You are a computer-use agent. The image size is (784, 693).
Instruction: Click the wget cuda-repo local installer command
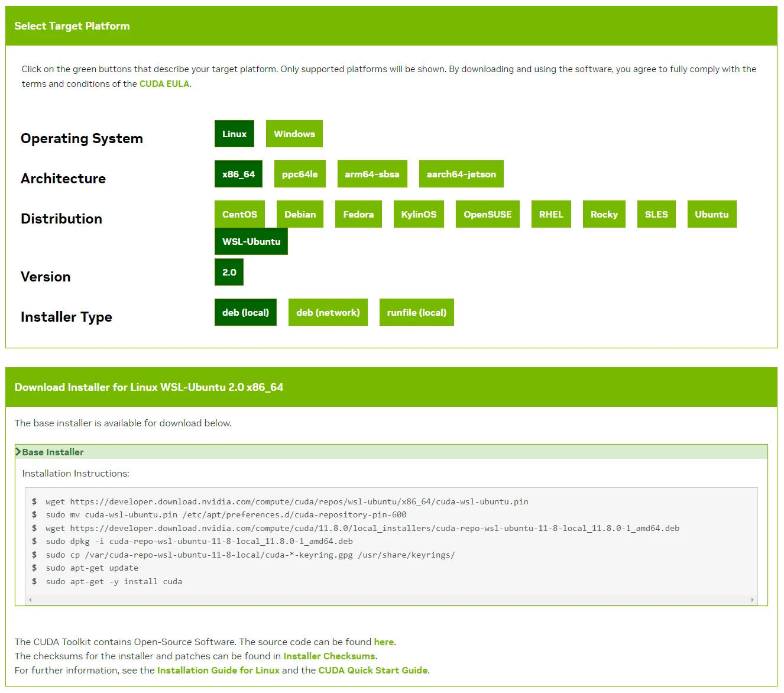[362, 528]
